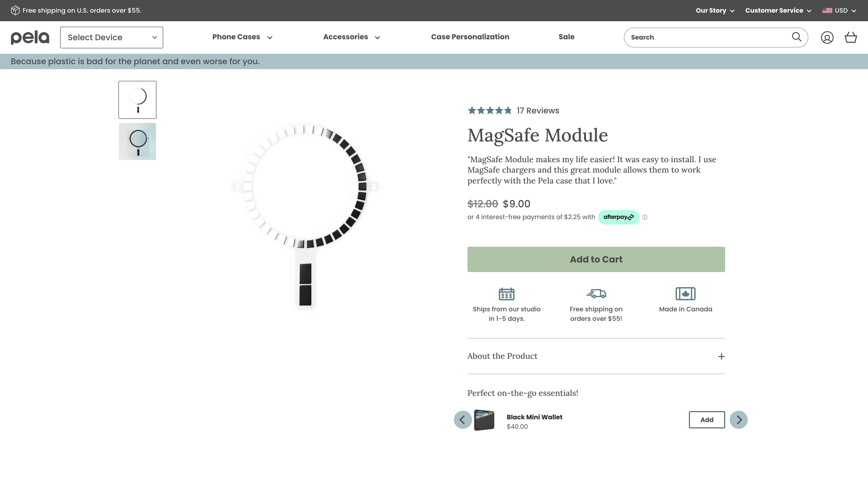Add the Black Mini Wallet
The image size is (868, 488).
[x=707, y=420]
